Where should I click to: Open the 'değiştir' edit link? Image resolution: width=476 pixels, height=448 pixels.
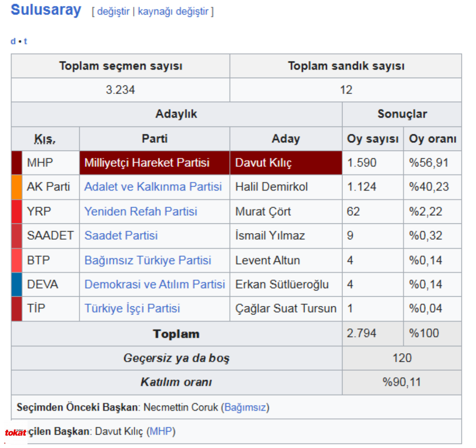[113, 11]
